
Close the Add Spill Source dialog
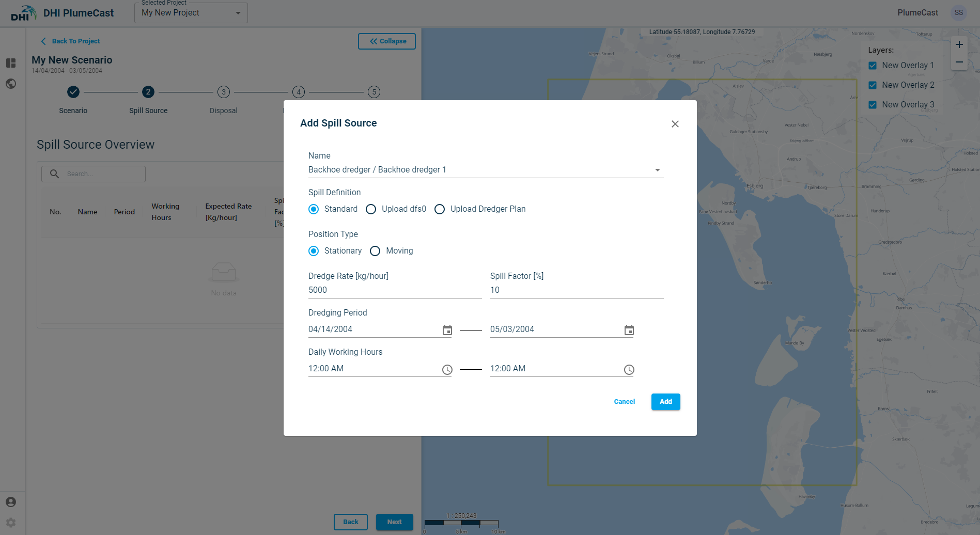[675, 124]
